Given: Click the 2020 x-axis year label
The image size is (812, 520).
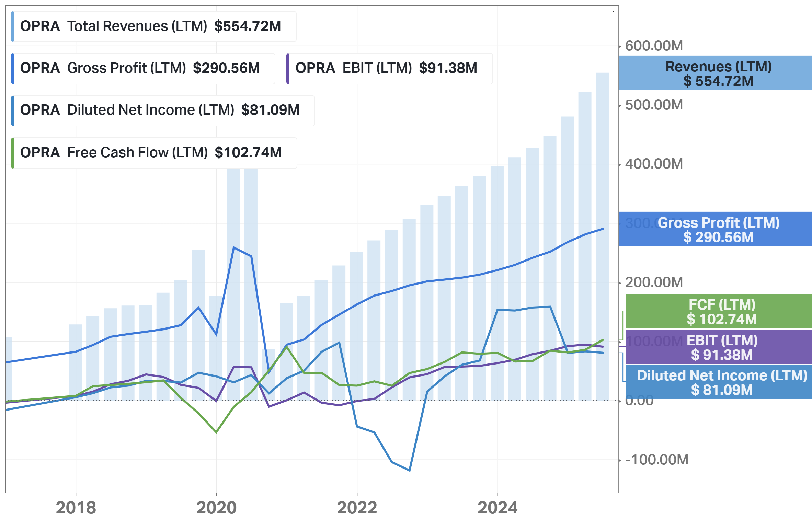Looking at the screenshot, I should tap(216, 508).
